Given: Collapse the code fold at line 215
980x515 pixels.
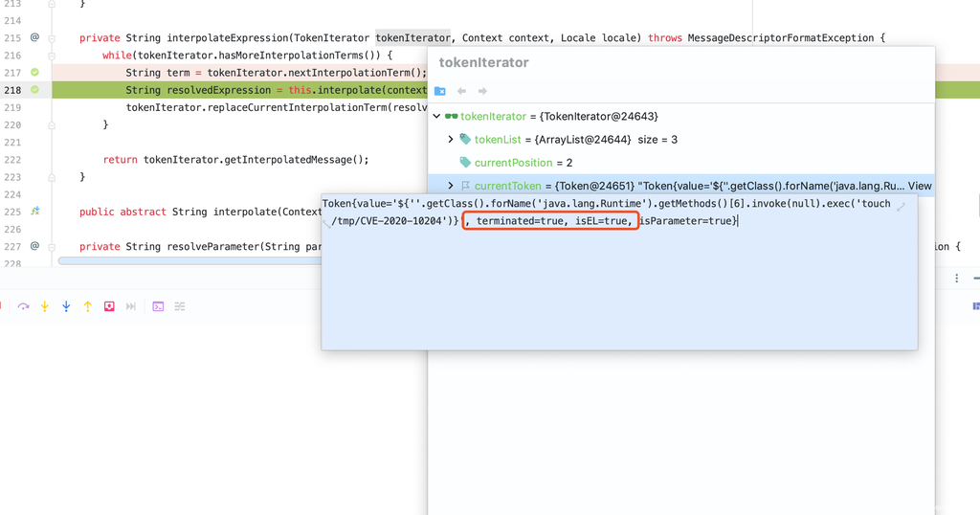Looking at the screenshot, I should (x=52, y=38).
